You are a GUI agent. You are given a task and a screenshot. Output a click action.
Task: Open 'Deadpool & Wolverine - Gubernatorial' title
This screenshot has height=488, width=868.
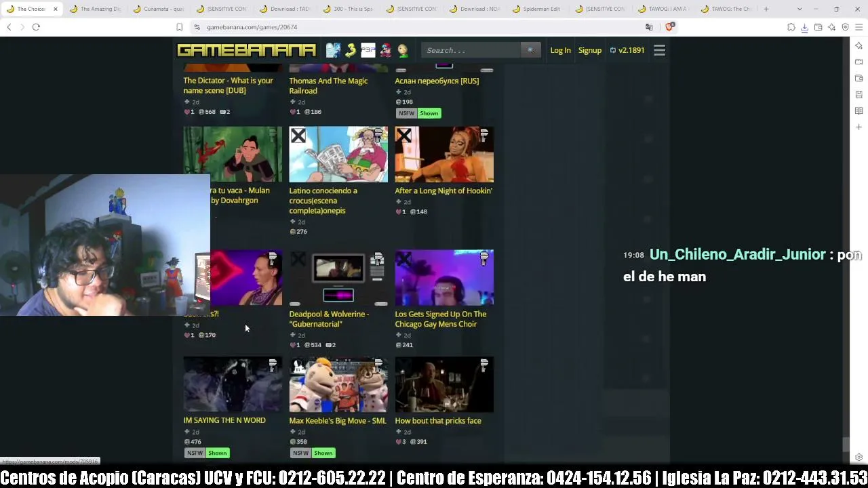pos(329,319)
